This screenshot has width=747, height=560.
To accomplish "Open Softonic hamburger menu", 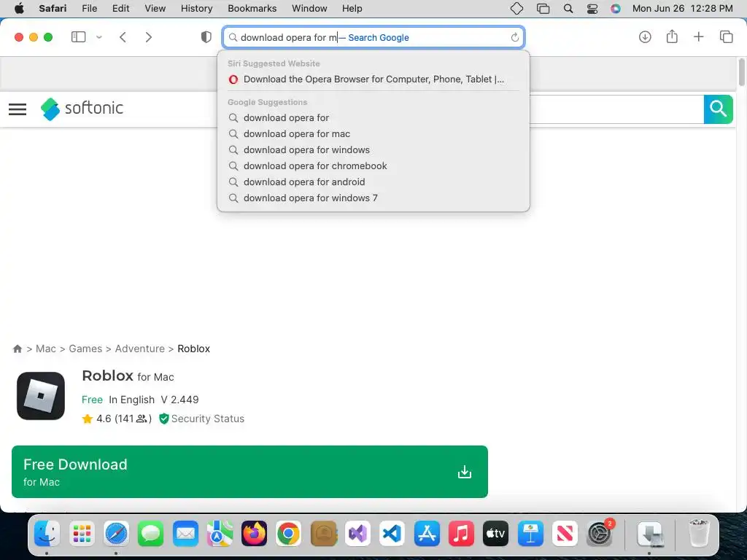I will point(18,109).
